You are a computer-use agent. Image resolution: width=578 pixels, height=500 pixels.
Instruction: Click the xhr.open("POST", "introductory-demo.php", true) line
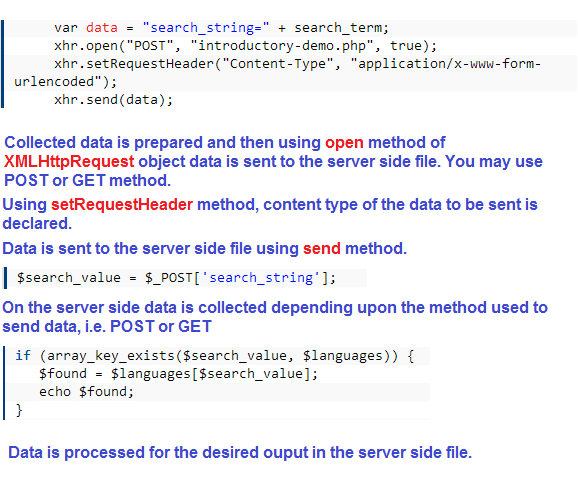(246, 46)
